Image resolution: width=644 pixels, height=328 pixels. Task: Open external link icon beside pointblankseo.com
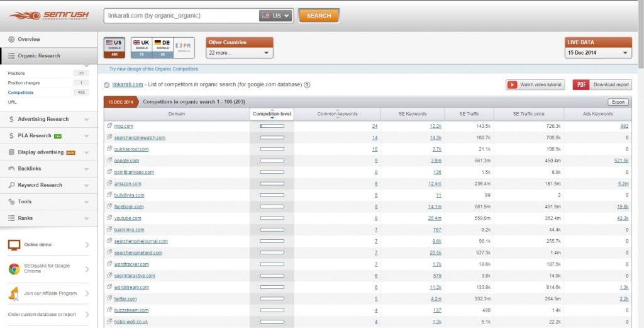click(x=109, y=171)
